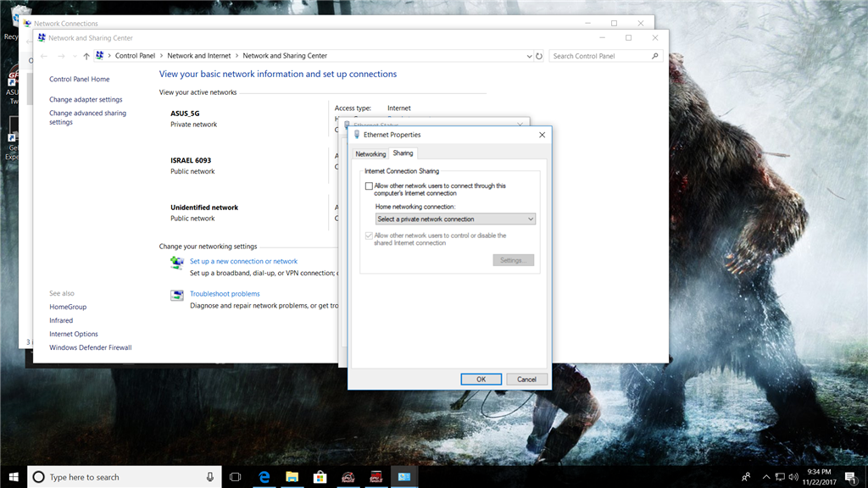The image size is (868, 488).
Task: Open the Control Panel taskbar button
Action: click(404, 477)
